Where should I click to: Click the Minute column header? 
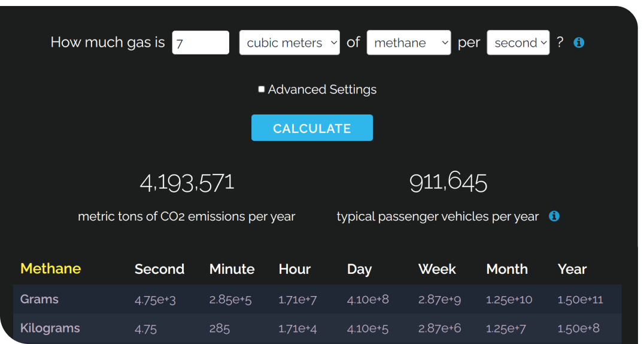[232, 269]
